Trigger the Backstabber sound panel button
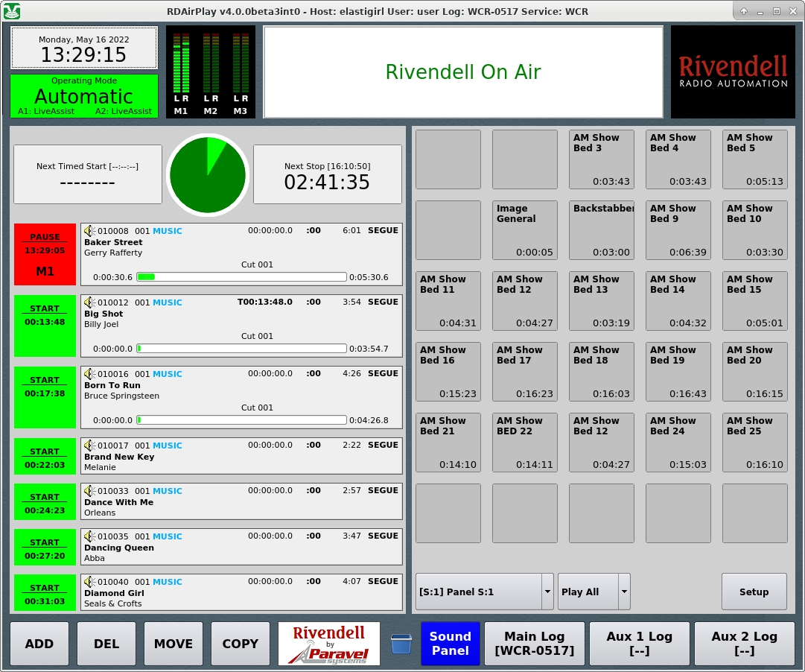Image resolution: width=805 pixels, height=672 pixels. tap(601, 230)
